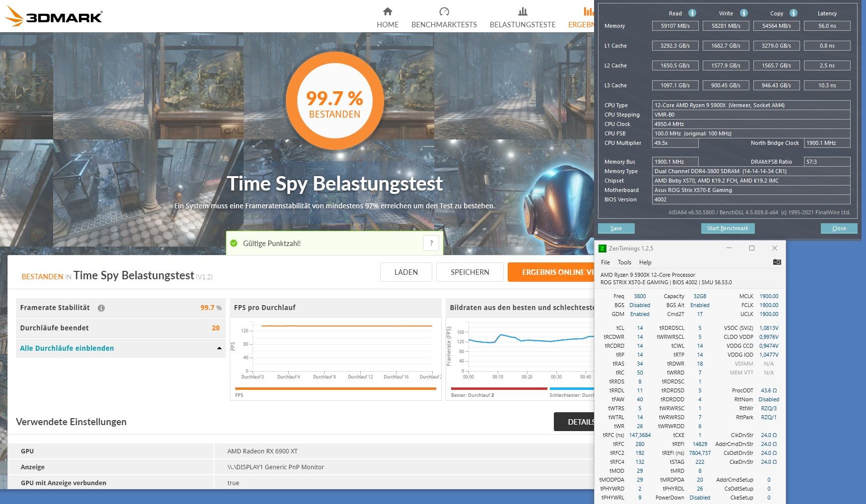Click the PowerDown Disabled value
This screenshot has width=866, height=504.
[700, 498]
